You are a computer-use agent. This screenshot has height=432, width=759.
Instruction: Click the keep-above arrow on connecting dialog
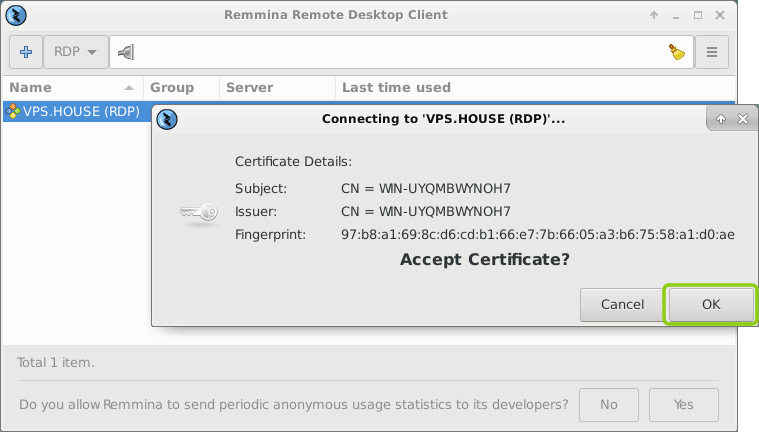[721, 119]
